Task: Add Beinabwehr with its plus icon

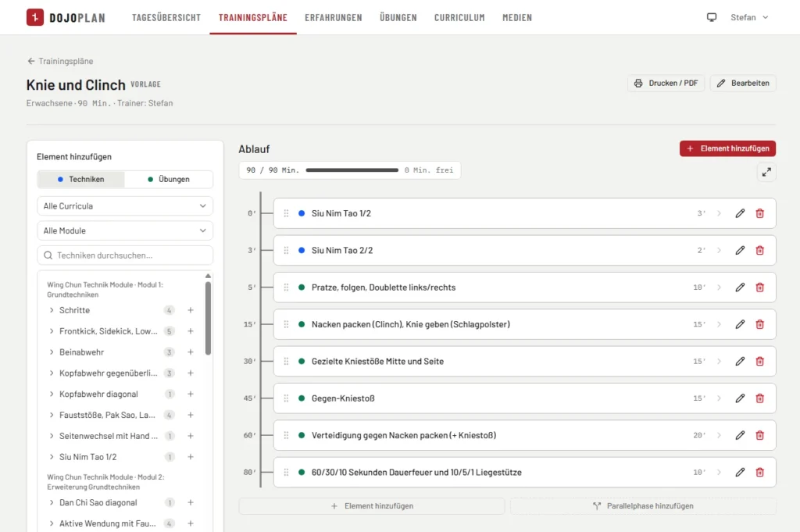Action: coord(191,352)
